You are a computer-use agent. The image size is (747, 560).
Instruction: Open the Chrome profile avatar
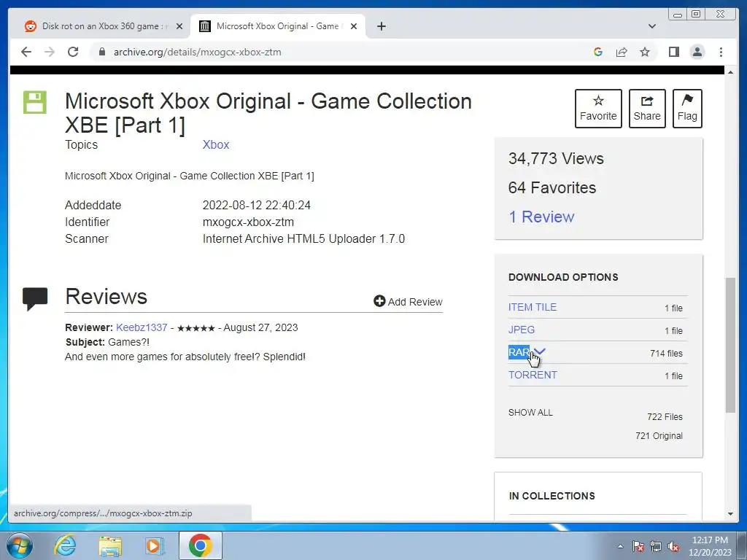pos(697,52)
